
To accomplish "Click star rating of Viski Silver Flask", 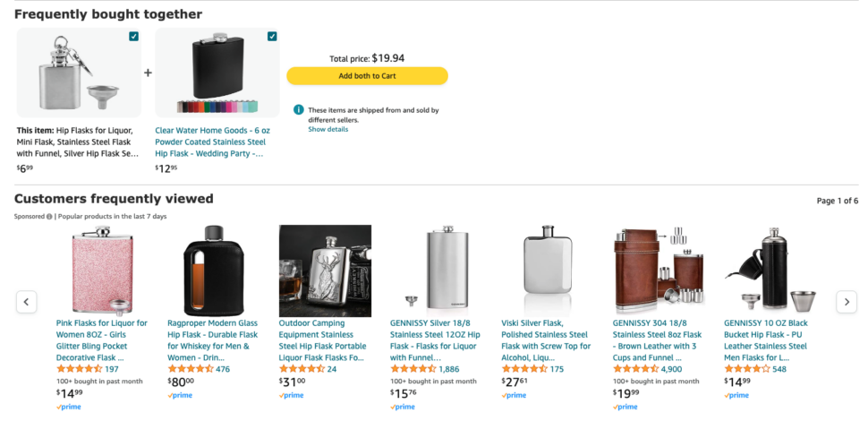I will coord(523,369).
